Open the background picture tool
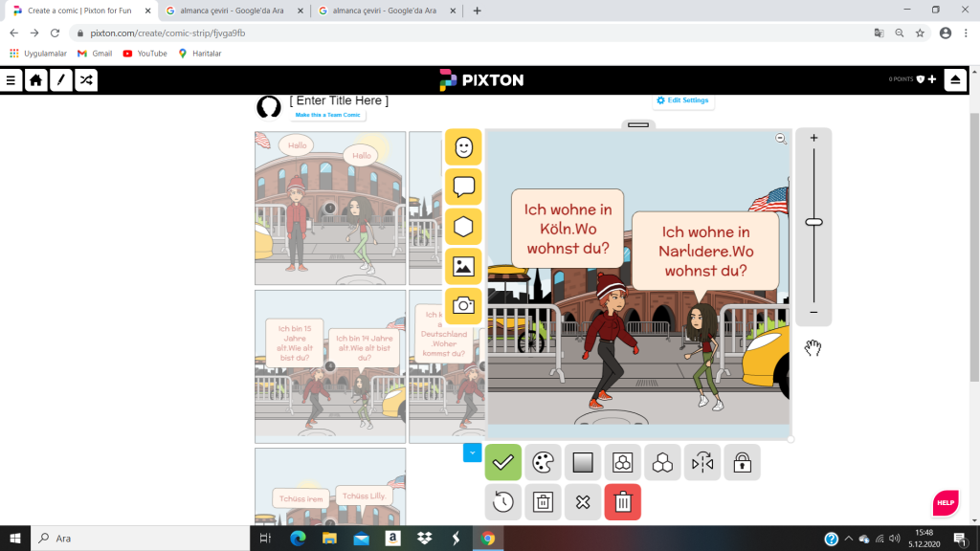Viewport: 980px width, 551px height. [x=463, y=267]
